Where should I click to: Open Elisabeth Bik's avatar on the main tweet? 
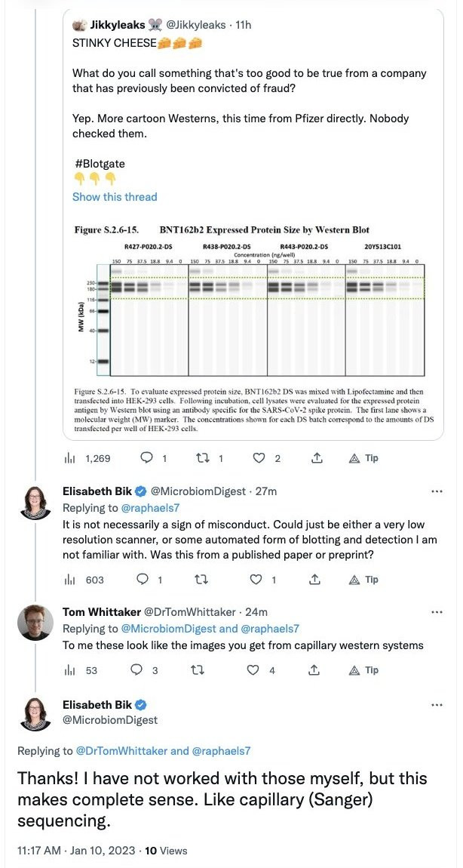35,716
